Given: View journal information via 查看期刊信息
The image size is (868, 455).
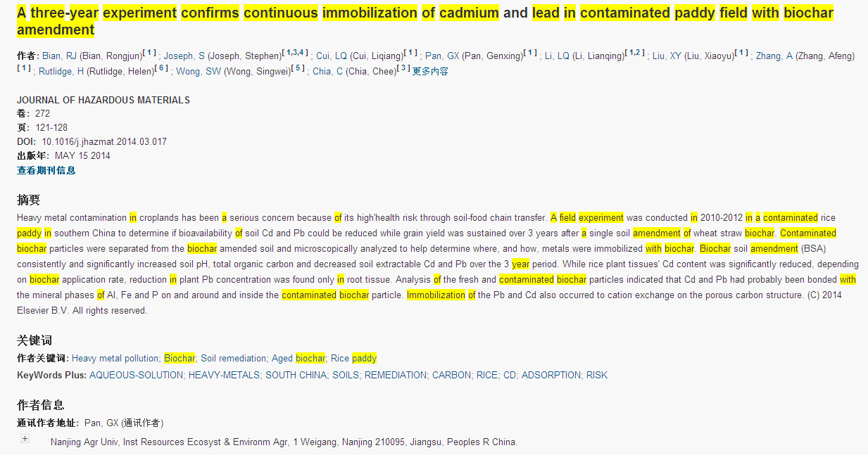Looking at the screenshot, I should coord(46,170).
